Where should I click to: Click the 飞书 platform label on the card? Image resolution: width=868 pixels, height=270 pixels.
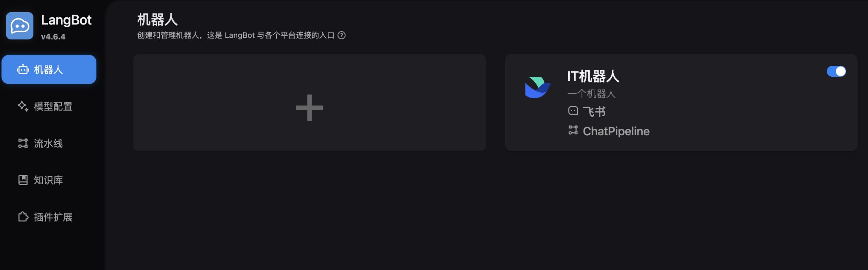pos(594,111)
